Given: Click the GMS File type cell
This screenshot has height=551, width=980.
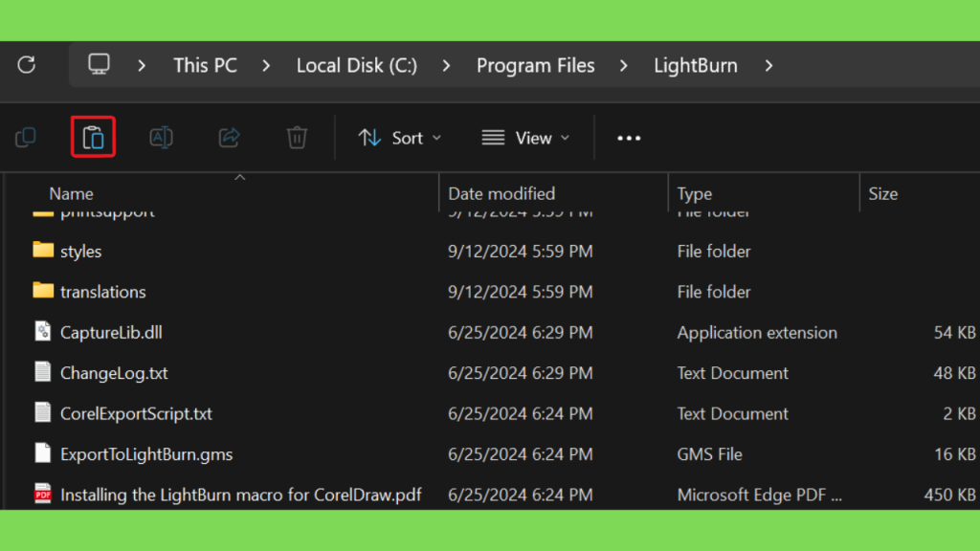Looking at the screenshot, I should pos(709,454).
